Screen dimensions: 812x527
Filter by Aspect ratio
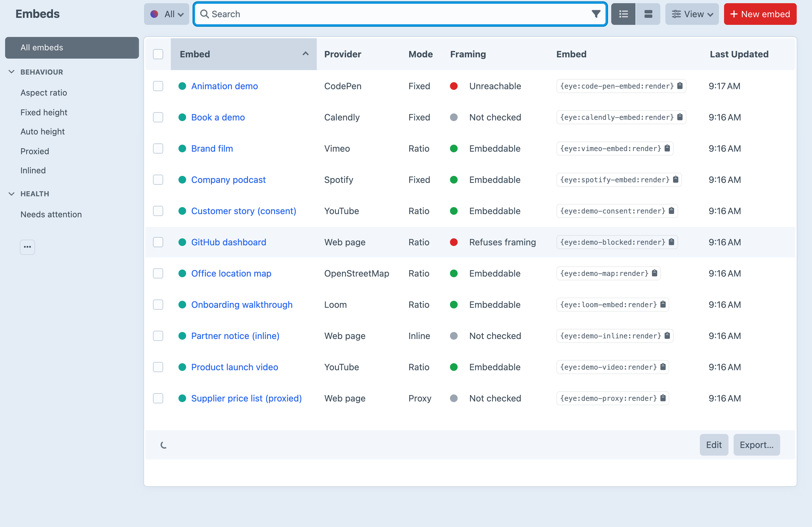(x=44, y=92)
